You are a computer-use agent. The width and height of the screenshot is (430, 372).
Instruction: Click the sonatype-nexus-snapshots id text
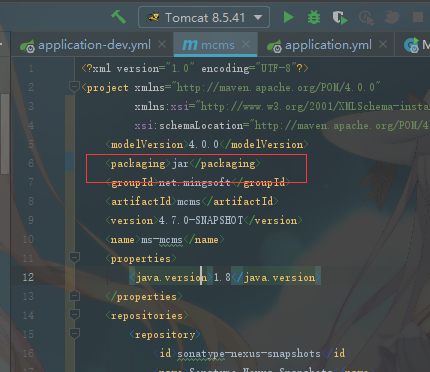coord(249,353)
